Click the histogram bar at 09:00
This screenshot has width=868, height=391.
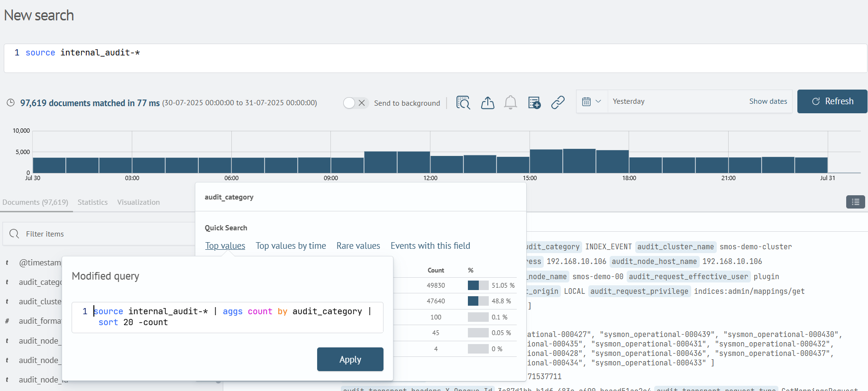click(x=347, y=165)
